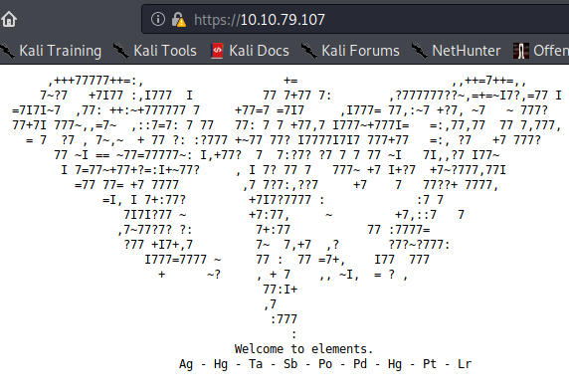Click the 'Ag' element symbol

tap(186, 364)
